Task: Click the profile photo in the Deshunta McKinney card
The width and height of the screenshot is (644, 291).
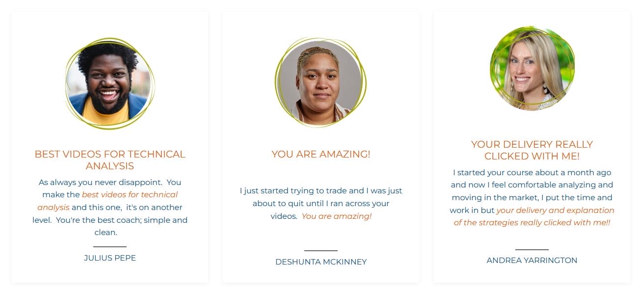Action: (320, 82)
